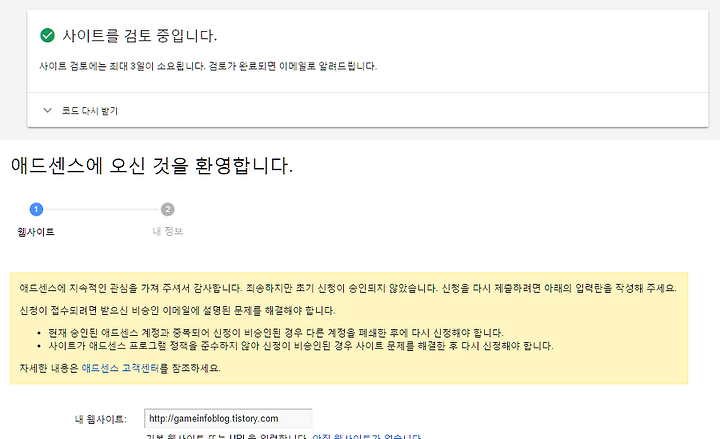The image size is (720, 439).
Task: Click the 웹사이트 step label
Action: pyautogui.click(x=36, y=232)
